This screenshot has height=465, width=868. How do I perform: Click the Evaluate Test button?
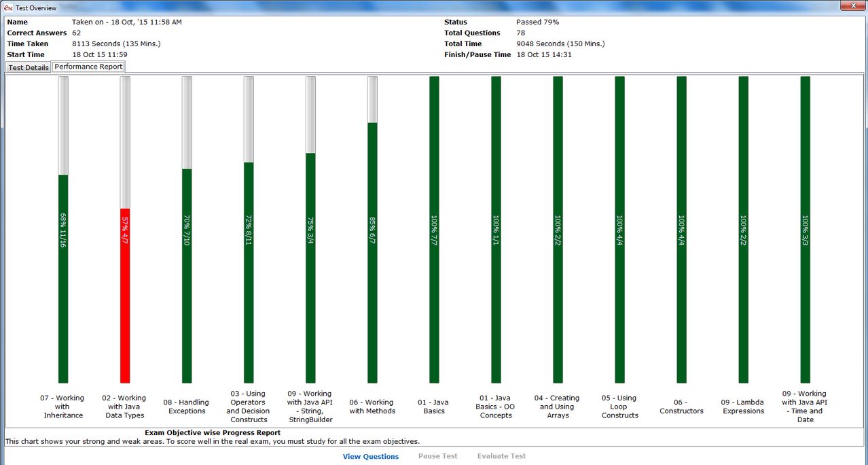click(x=501, y=457)
